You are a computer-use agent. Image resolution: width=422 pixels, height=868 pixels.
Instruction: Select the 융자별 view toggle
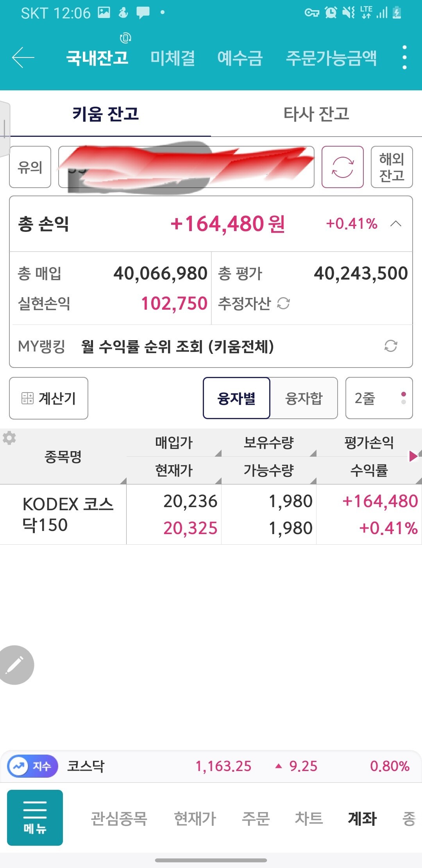pos(236,398)
